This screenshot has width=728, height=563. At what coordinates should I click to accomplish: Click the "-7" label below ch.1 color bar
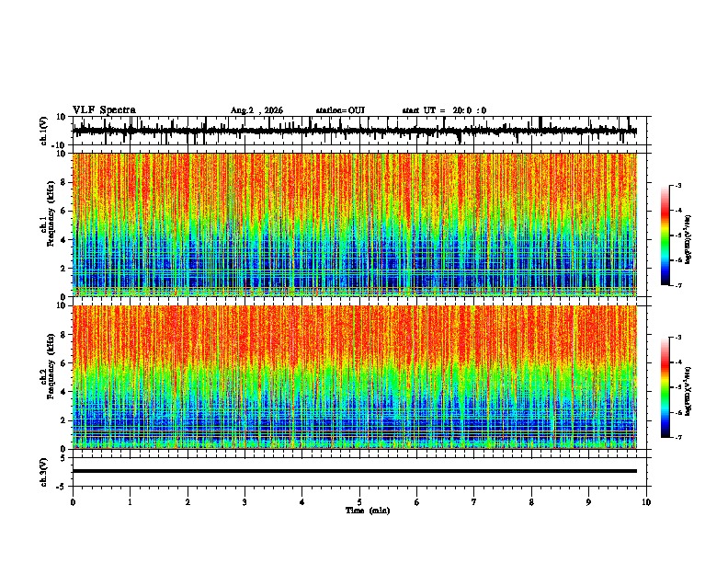coord(677,285)
